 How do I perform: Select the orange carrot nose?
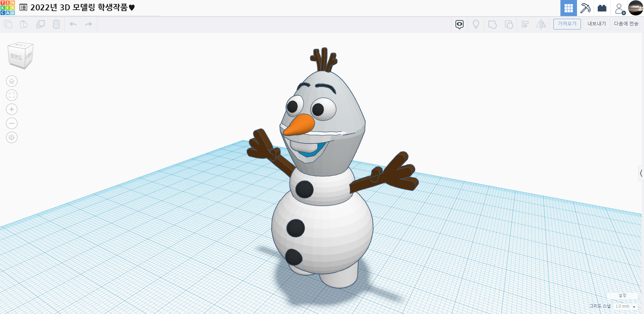click(299, 125)
